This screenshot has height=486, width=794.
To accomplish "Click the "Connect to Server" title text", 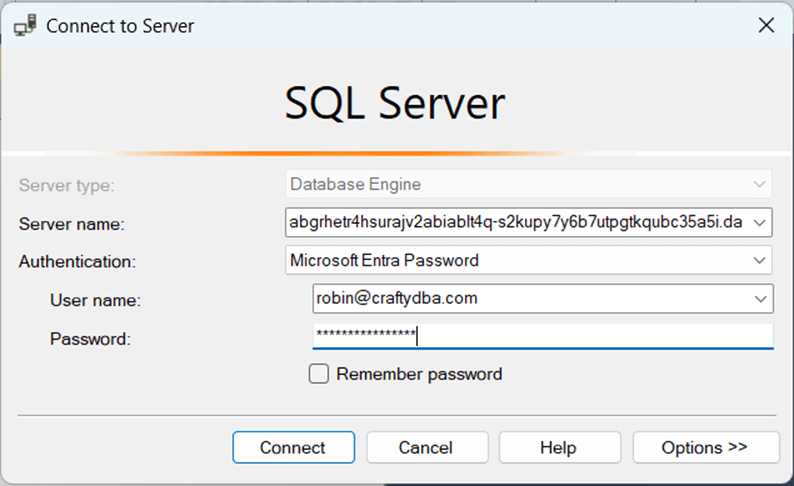I will coord(120,26).
